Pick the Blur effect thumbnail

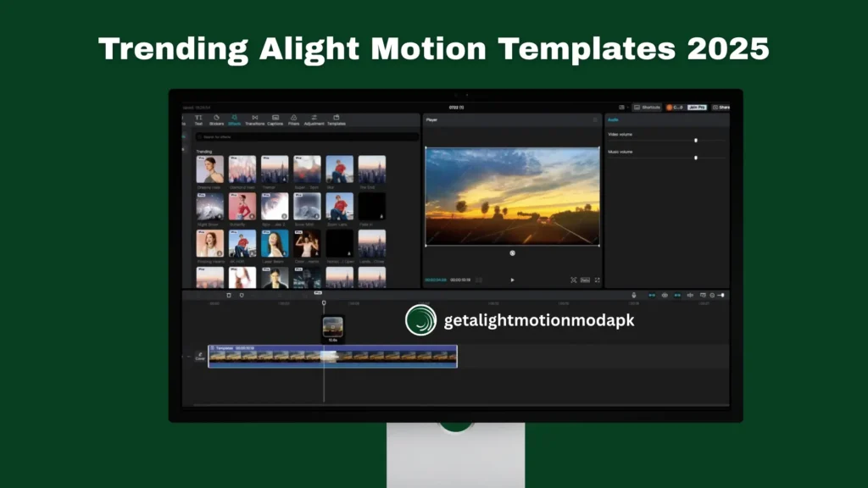pos(339,169)
